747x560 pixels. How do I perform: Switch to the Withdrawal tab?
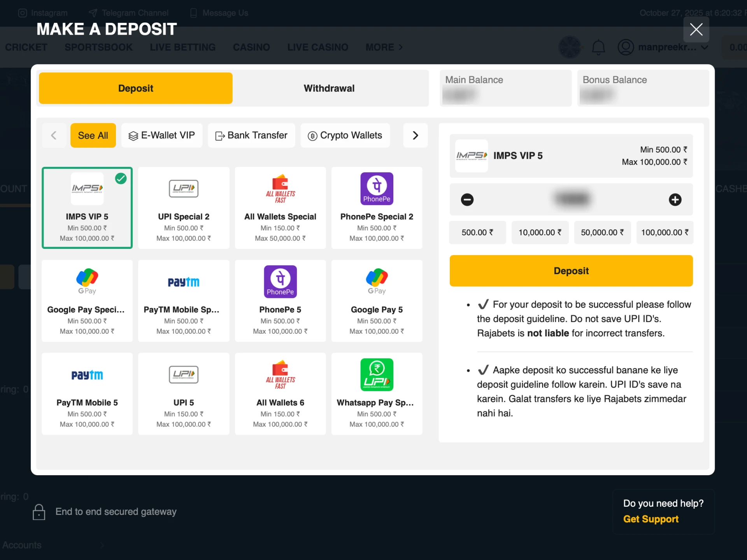coord(329,88)
